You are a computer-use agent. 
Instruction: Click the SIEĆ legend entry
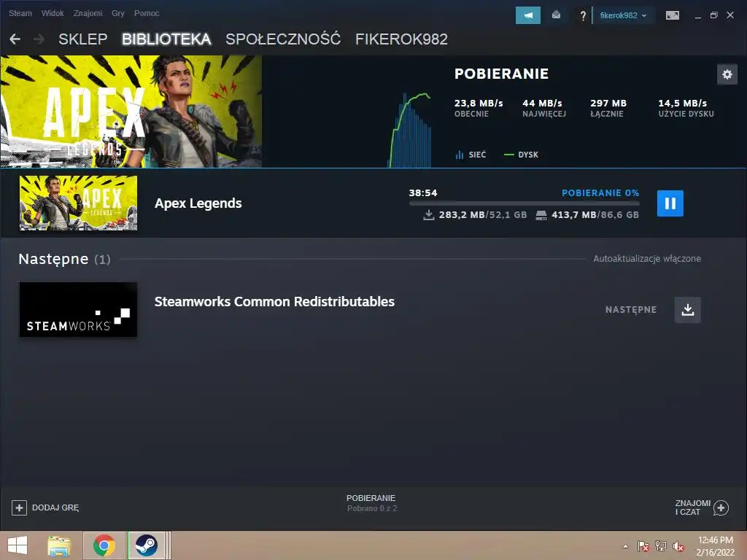click(471, 155)
